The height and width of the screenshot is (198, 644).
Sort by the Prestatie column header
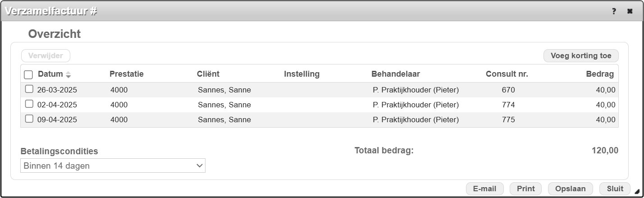click(x=127, y=74)
